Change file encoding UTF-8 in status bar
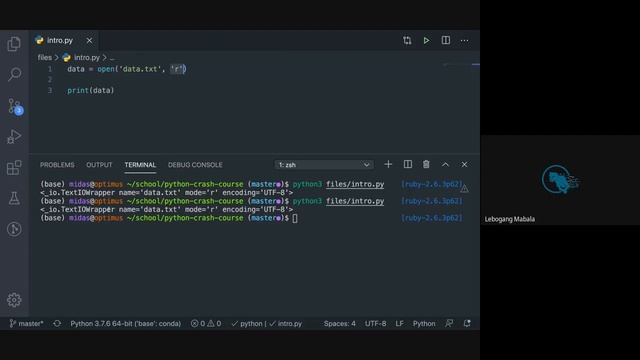 click(376, 323)
